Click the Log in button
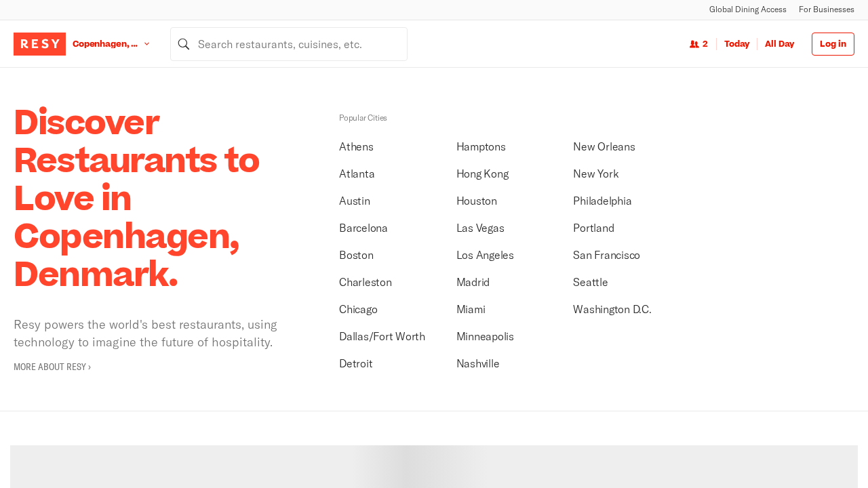 (833, 44)
